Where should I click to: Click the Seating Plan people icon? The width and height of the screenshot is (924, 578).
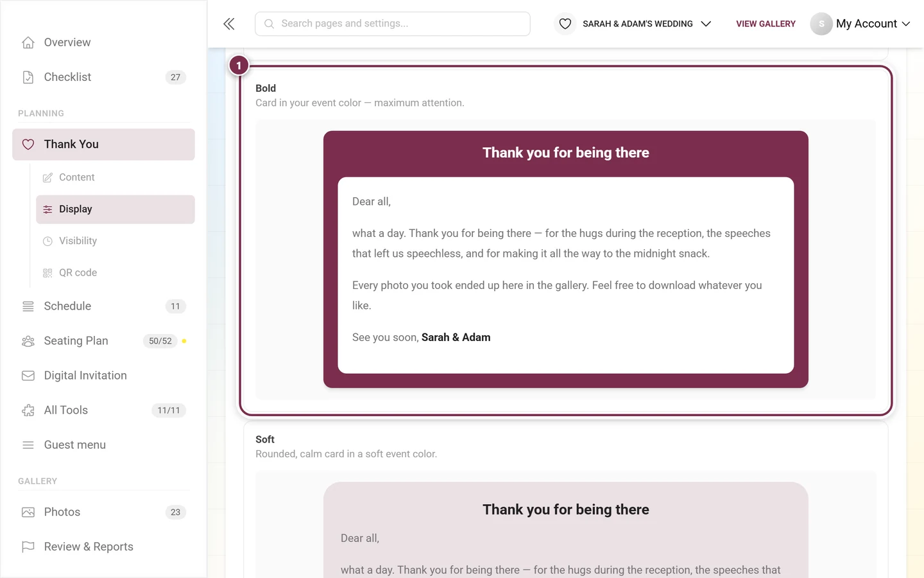[x=28, y=341]
